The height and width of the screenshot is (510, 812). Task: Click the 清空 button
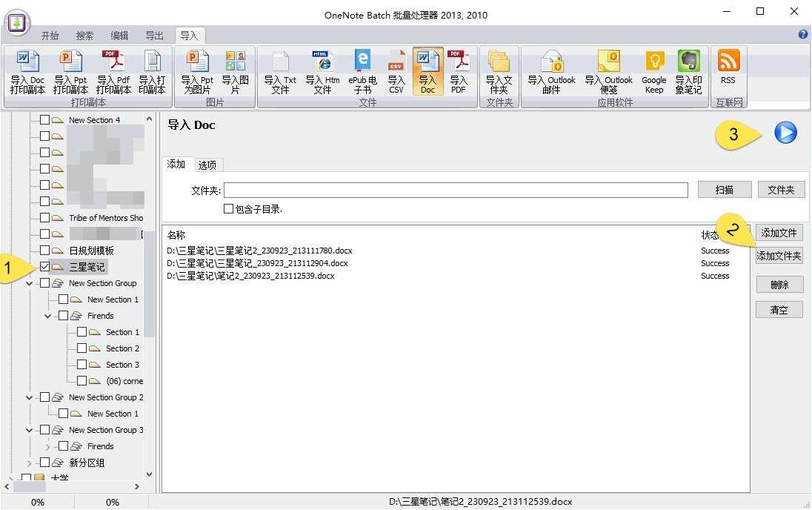tap(779, 310)
